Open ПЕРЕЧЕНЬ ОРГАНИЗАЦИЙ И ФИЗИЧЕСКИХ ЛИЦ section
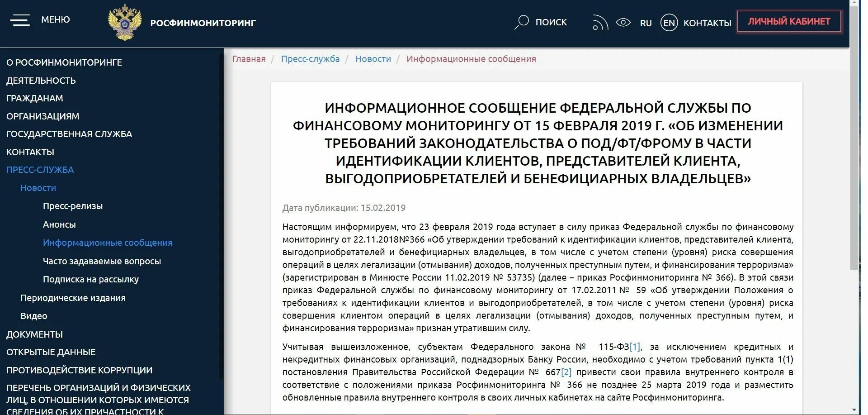868x415 pixels. (x=99, y=400)
